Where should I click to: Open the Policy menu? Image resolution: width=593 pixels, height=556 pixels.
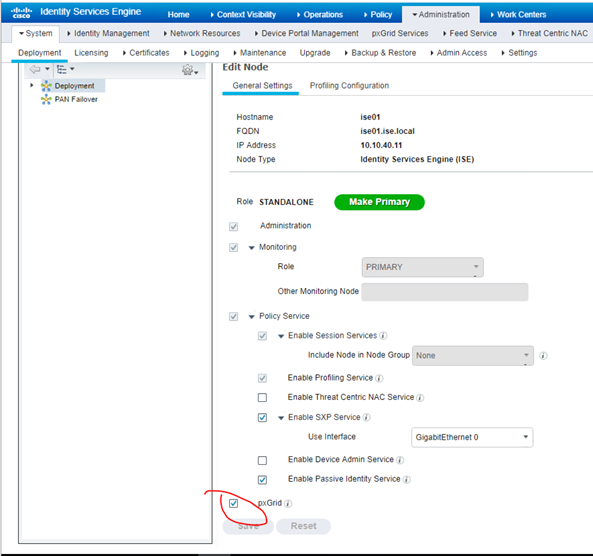(378, 14)
